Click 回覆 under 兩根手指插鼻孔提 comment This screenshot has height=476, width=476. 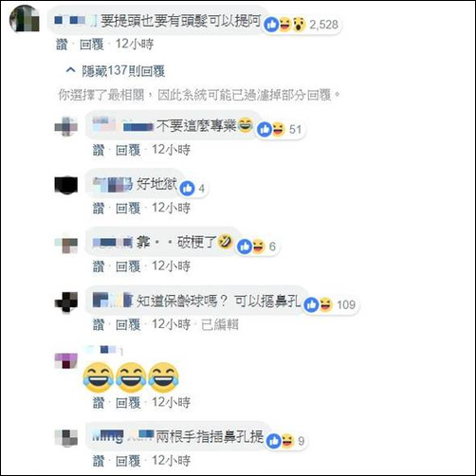point(128,461)
